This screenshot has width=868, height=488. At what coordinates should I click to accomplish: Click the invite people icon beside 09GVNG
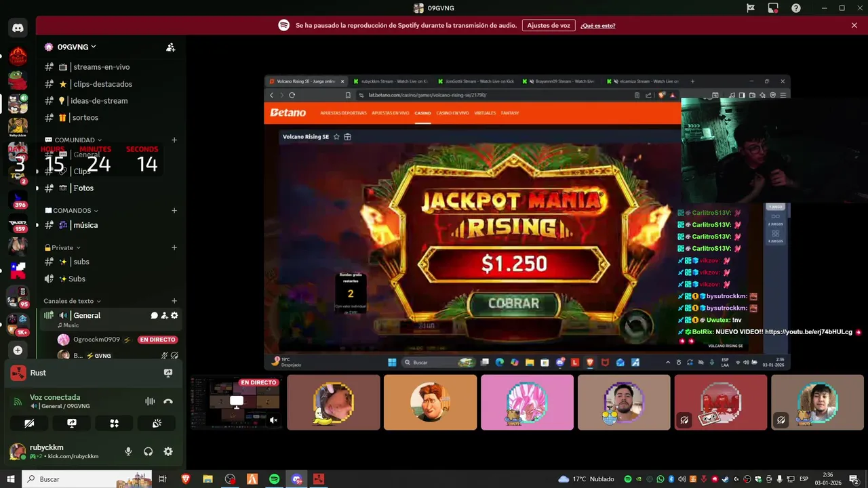click(x=171, y=47)
